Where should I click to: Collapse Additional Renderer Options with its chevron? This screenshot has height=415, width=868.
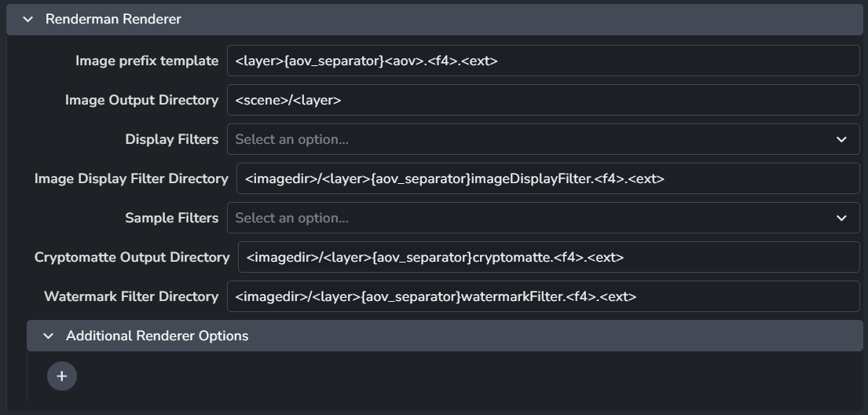tap(49, 336)
